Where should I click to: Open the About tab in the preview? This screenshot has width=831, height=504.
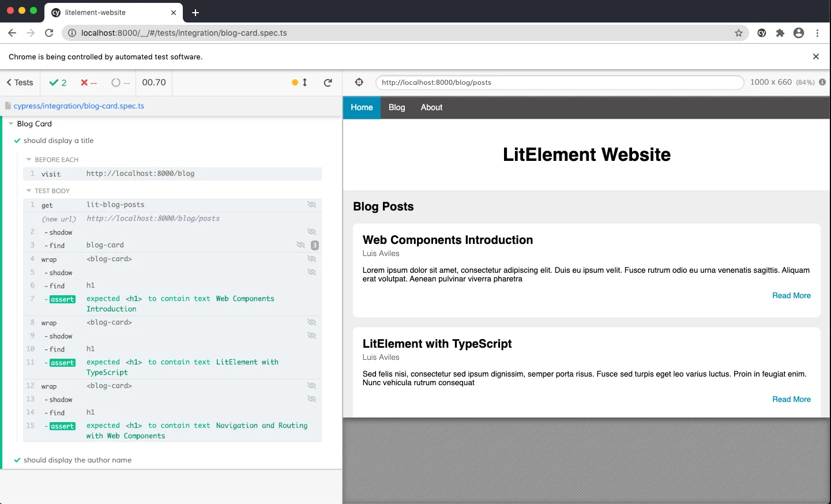pos(431,107)
